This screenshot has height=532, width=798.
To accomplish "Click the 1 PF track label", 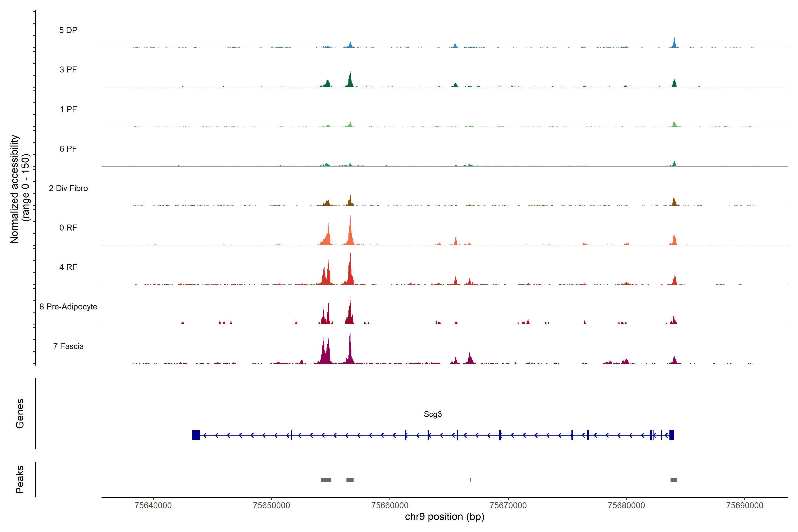I will pos(68,109).
